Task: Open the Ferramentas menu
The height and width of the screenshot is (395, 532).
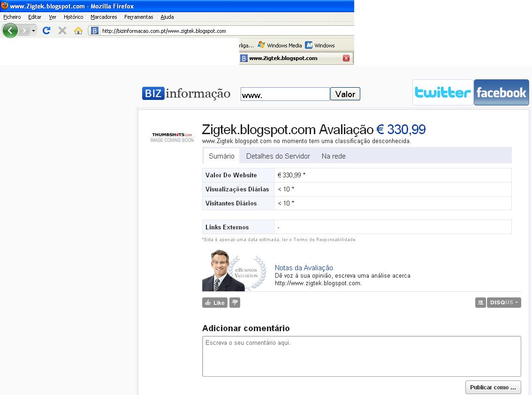Action: 139,17
